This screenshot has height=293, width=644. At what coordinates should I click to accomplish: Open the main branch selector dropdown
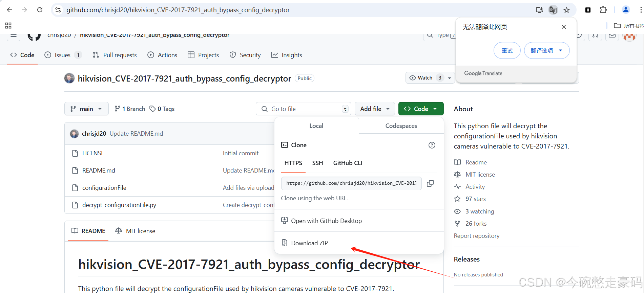point(86,109)
